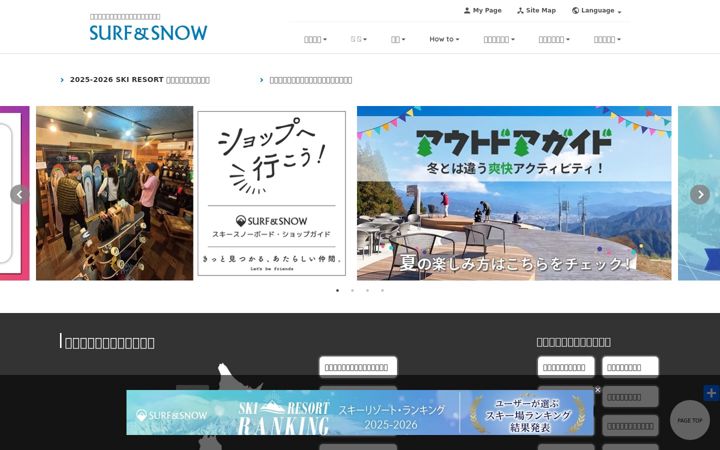Select the fourth carousel pagination dot
The height and width of the screenshot is (450, 720).
[382, 290]
